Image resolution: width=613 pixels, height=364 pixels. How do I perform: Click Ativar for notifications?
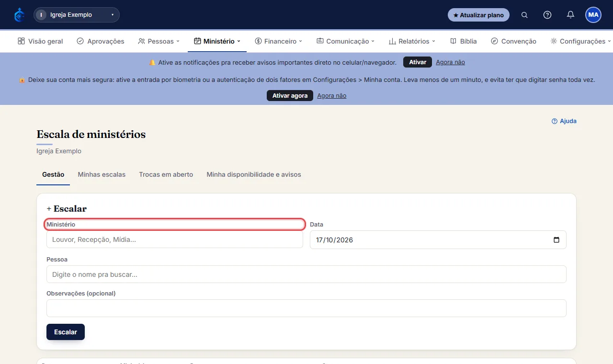[x=418, y=62]
